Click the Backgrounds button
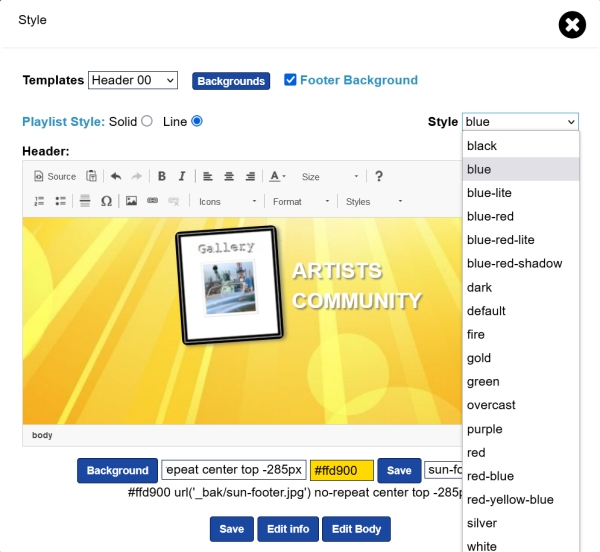The width and height of the screenshot is (600, 552). click(231, 81)
